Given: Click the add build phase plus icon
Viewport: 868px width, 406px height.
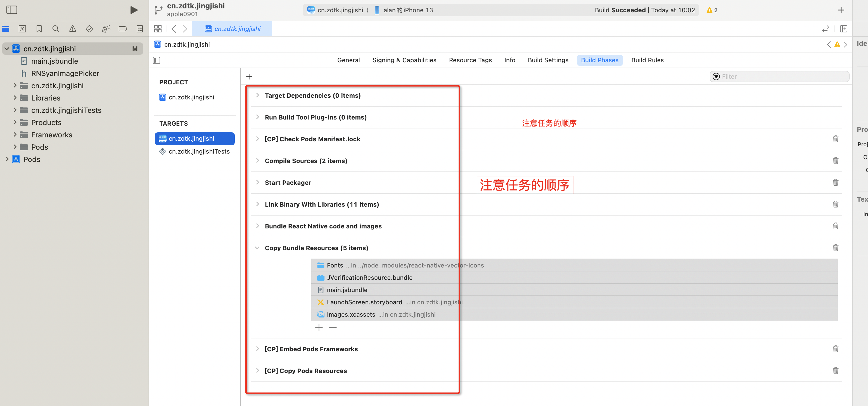Looking at the screenshot, I should tap(249, 77).
